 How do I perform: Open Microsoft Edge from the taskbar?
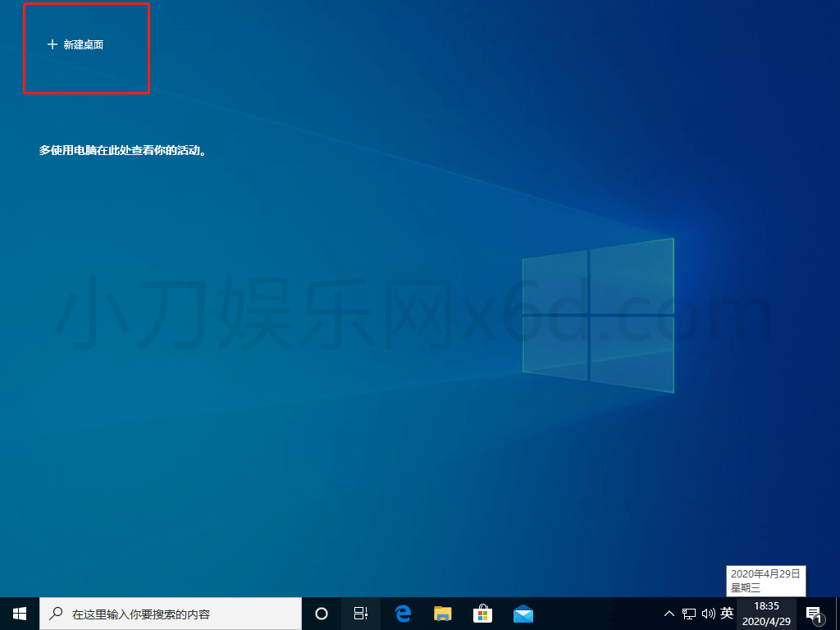pos(402,613)
